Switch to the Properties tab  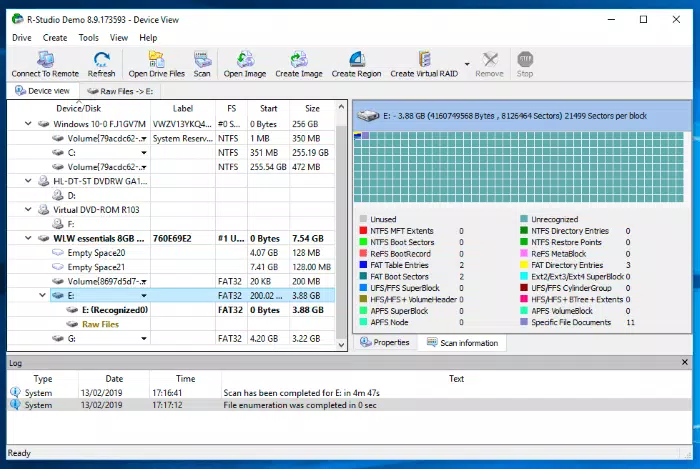[385, 342]
